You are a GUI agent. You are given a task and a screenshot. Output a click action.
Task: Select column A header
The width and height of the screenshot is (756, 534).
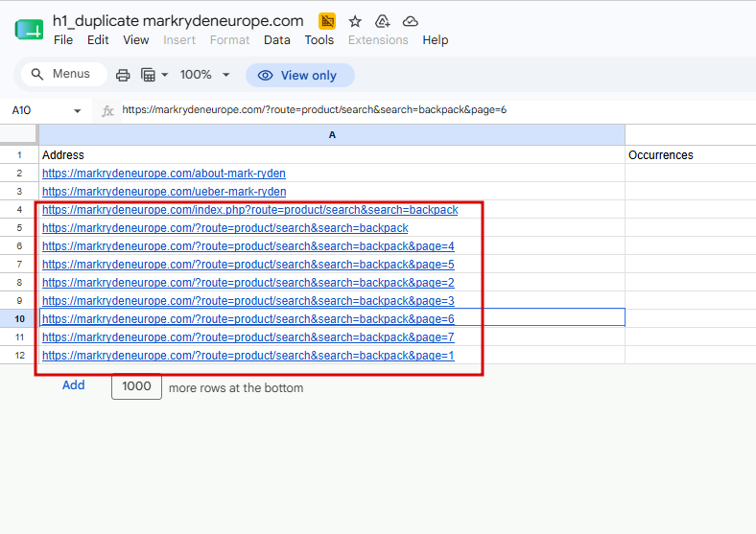point(332,135)
